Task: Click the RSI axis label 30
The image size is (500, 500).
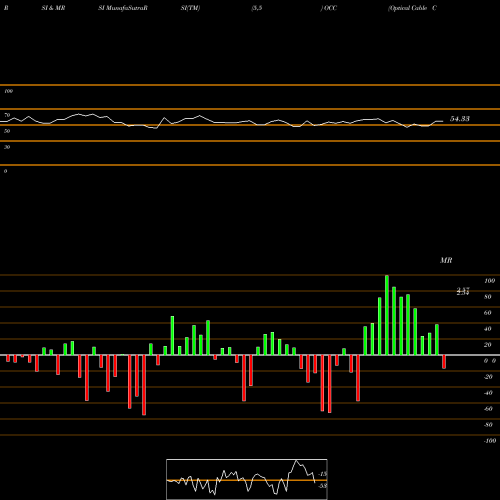Action: 7,147
